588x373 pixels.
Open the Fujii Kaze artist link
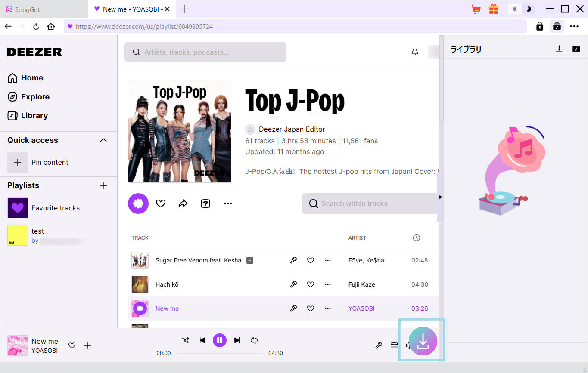coord(361,284)
